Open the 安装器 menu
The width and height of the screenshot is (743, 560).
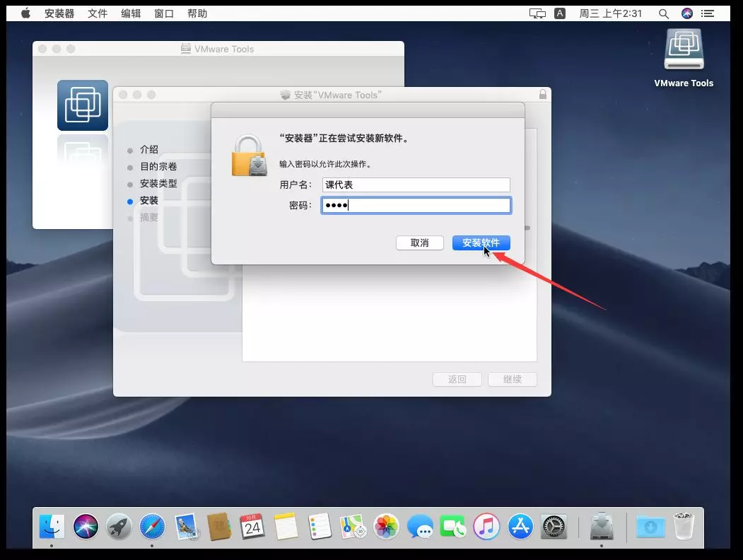[59, 13]
